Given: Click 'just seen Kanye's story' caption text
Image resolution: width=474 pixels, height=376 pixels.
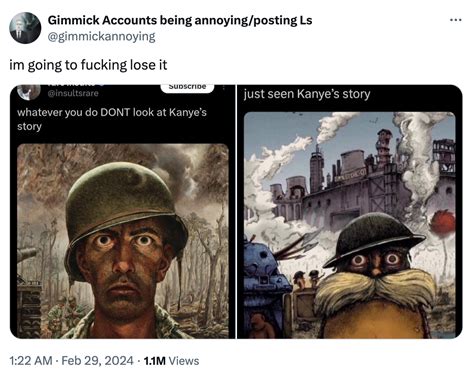Looking at the screenshot, I should click(x=307, y=94).
